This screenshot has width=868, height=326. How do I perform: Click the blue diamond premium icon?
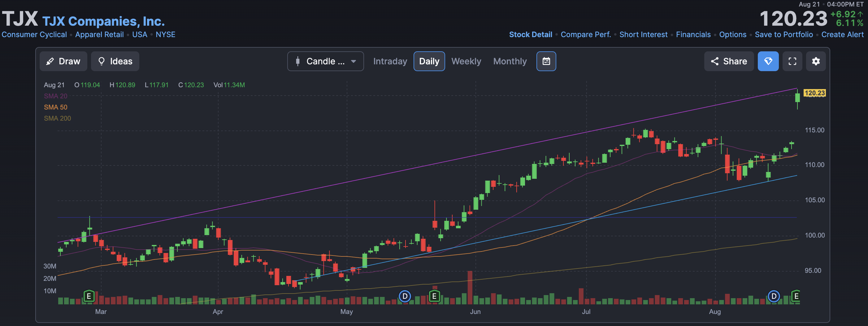768,61
